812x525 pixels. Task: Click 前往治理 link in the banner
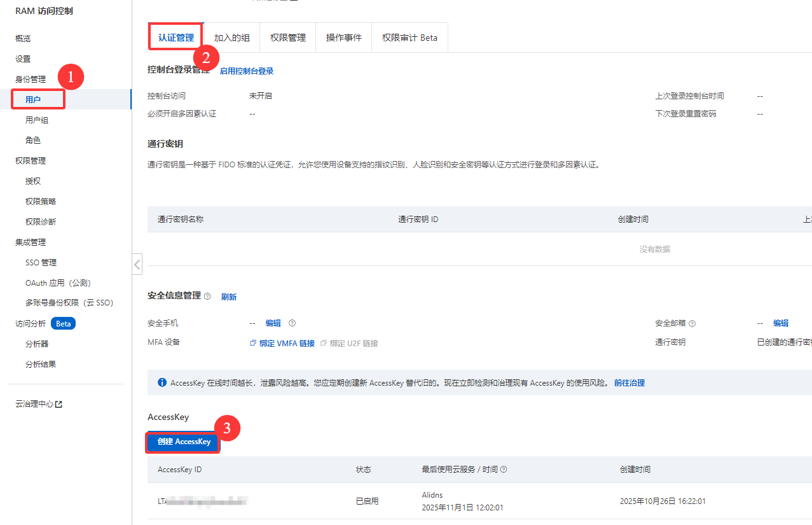point(629,383)
